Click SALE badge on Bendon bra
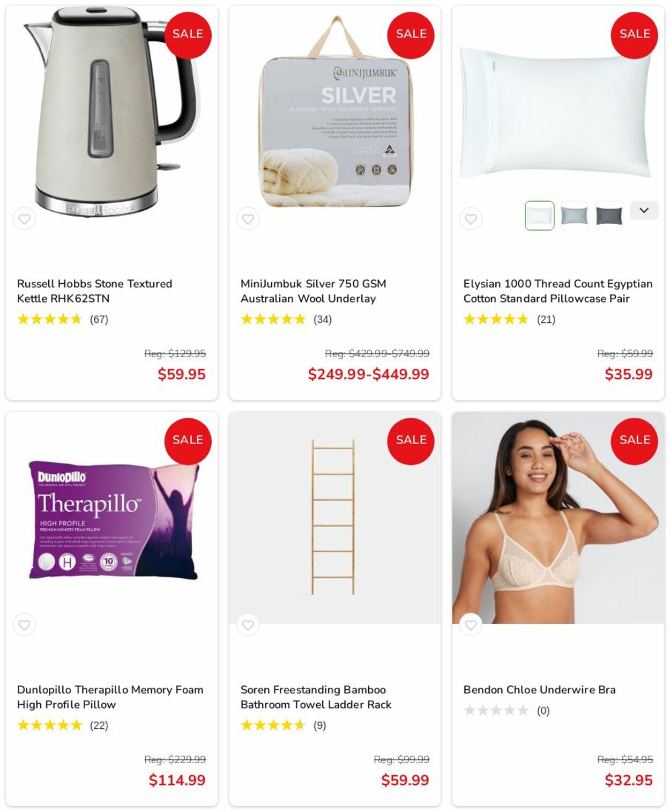The height and width of the screenshot is (812, 670). (x=634, y=441)
